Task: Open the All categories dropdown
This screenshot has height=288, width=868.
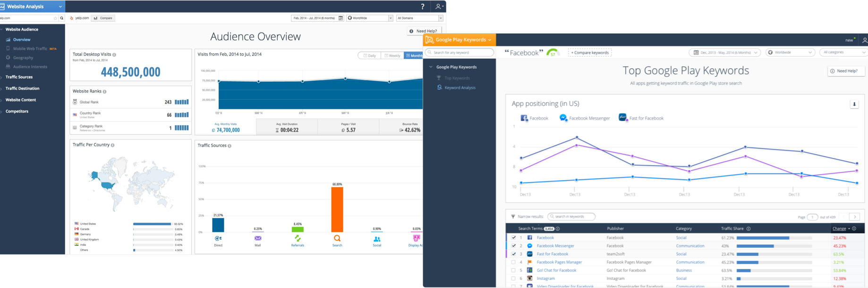Action: (843, 52)
